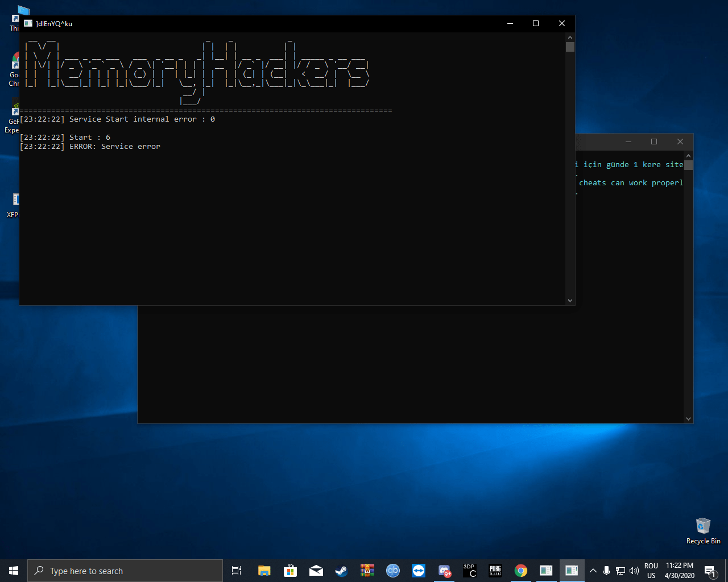Screen dimensions: 728x582
Task: Close the background console window
Action: pos(680,142)
